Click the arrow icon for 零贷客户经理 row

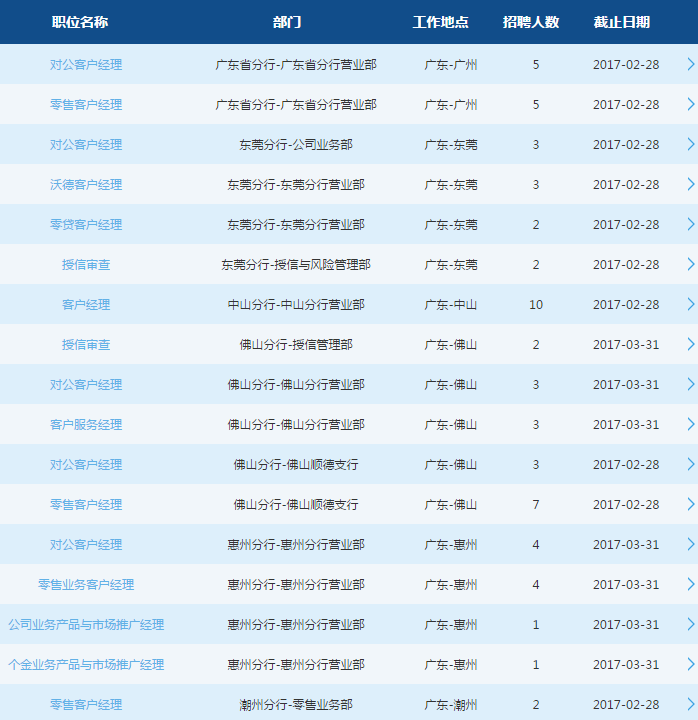click(690, 224)
